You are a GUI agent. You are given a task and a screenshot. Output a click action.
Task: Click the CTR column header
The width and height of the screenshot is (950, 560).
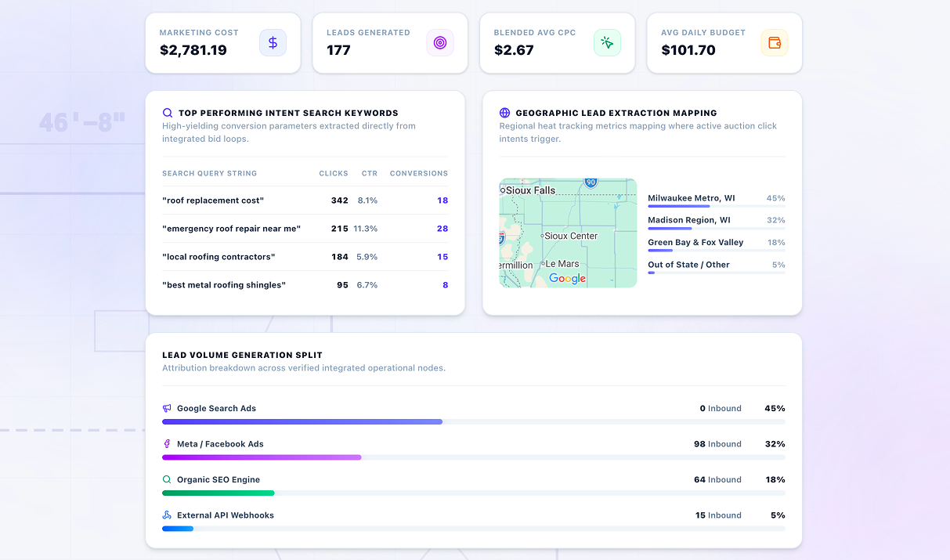click(370, 173)
